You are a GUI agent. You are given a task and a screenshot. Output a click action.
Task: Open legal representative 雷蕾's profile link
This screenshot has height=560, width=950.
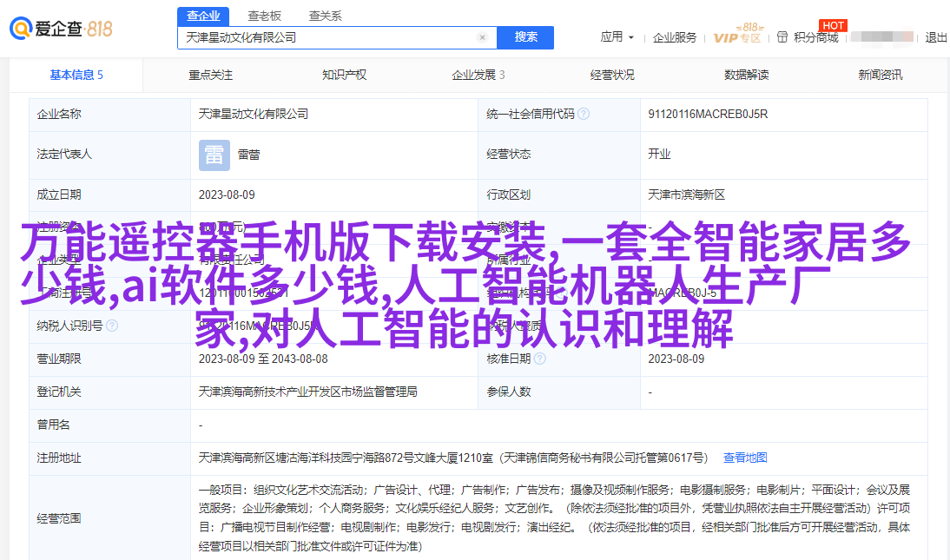click(249, 155)
